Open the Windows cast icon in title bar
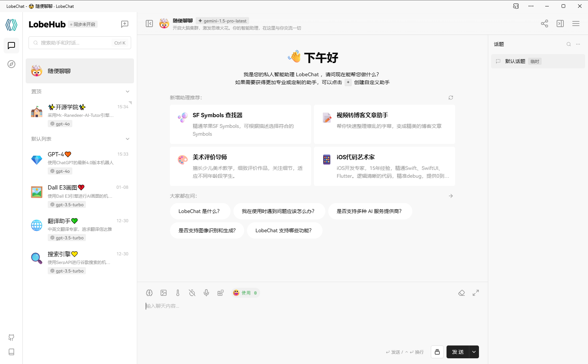The width and height of the screenshot is (588, 364). coord(516,6)
